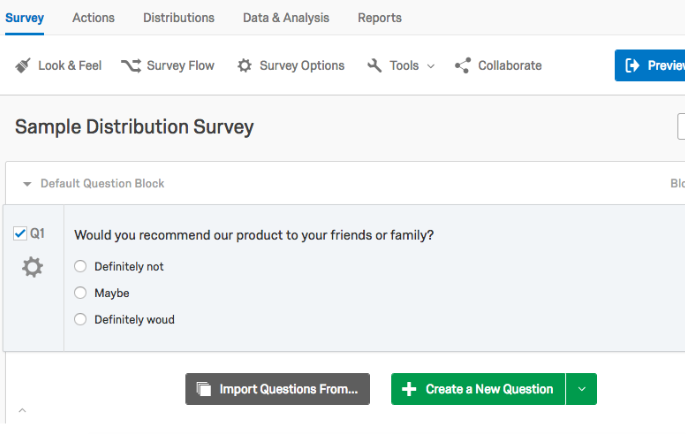Viewport: 697px width, 434px height.
Task: Click the Collaborate share icon
Action: [463, 66]
